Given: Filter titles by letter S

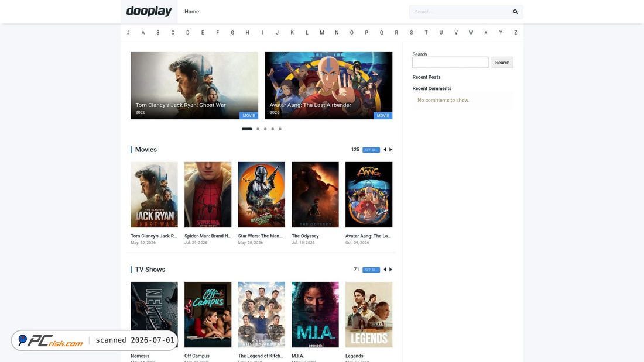Looking at the screenshot, I should click(411, 32).
